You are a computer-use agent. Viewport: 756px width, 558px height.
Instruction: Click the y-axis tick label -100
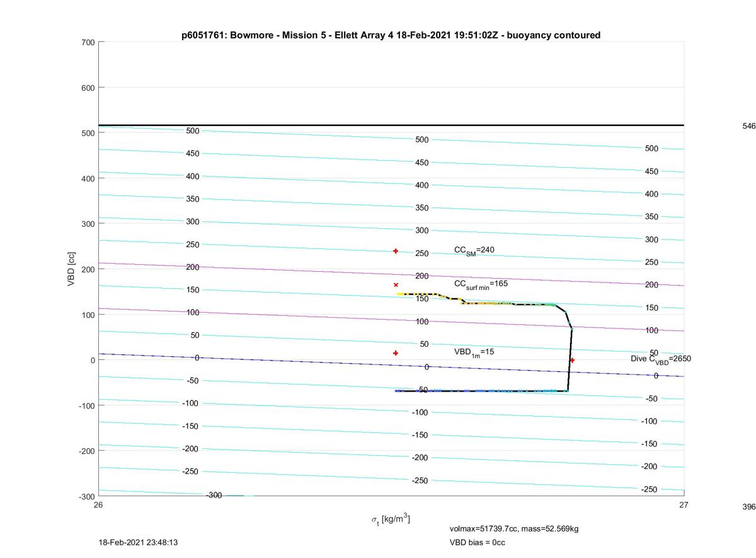point(86,405)
